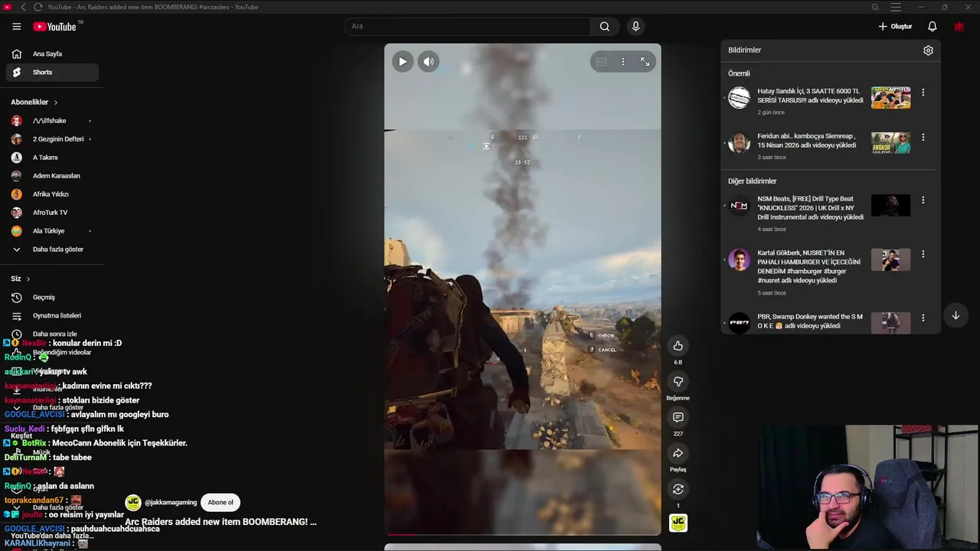Open the notifications bell
The image size is (980, 551).
pyautogui.click(x=932, y=26)
